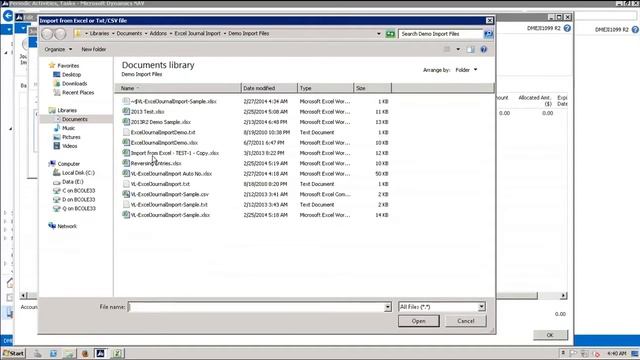Sort by the Type column header
Screen dimensions: 640x360
(326, 88)
